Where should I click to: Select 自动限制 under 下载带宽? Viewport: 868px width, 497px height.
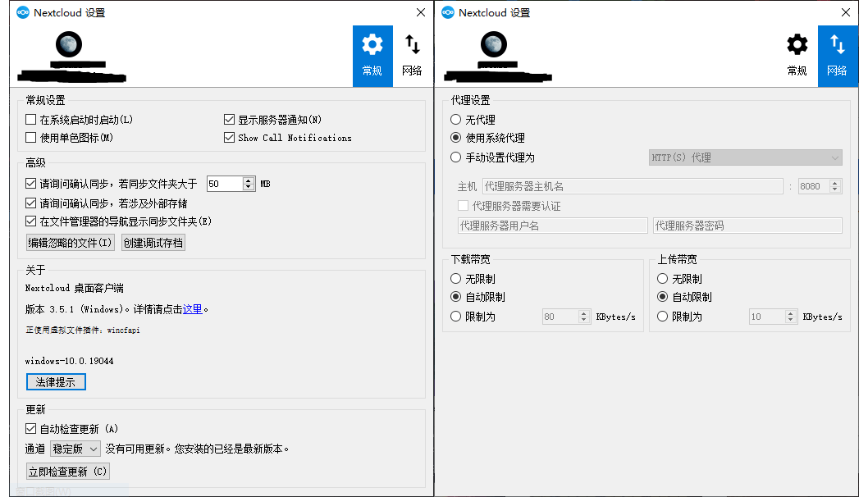click(455, 297)
